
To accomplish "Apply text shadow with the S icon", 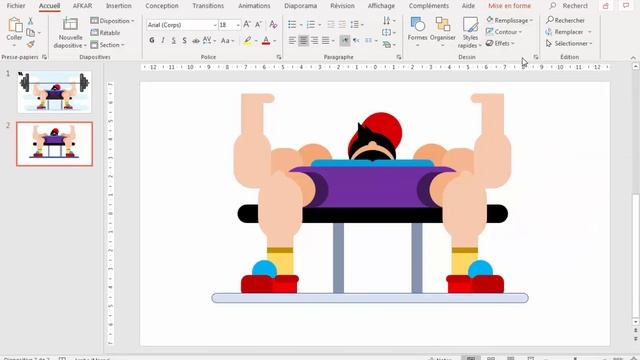I will tap(184, 40).
